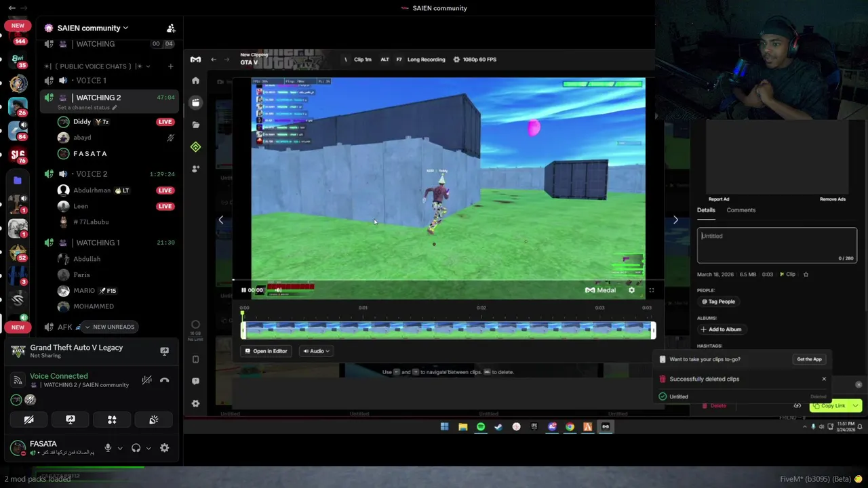This screenshot has width=868, height=488.
Task: Delete the clip with the red Delete button
Action: click(714, 405)
